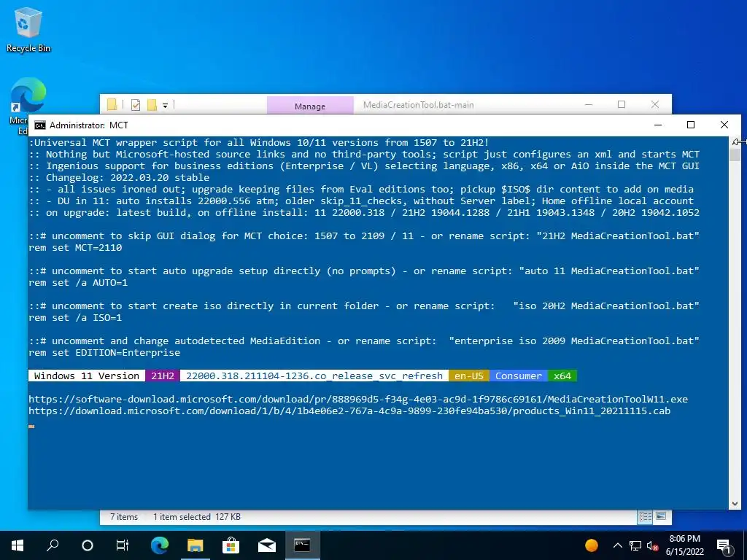Maximize the MCT console window
This screenshot has height=560, width=747.
(x=691, y=125)
